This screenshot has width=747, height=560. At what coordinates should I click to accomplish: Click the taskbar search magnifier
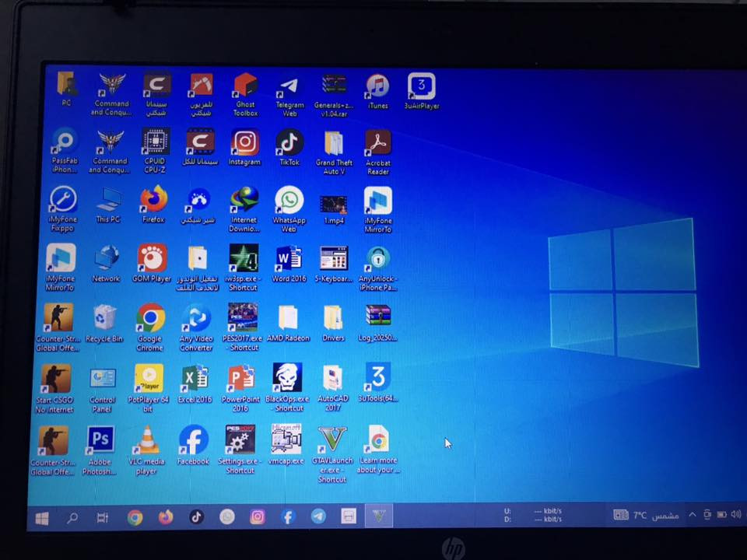coord(72,517)
